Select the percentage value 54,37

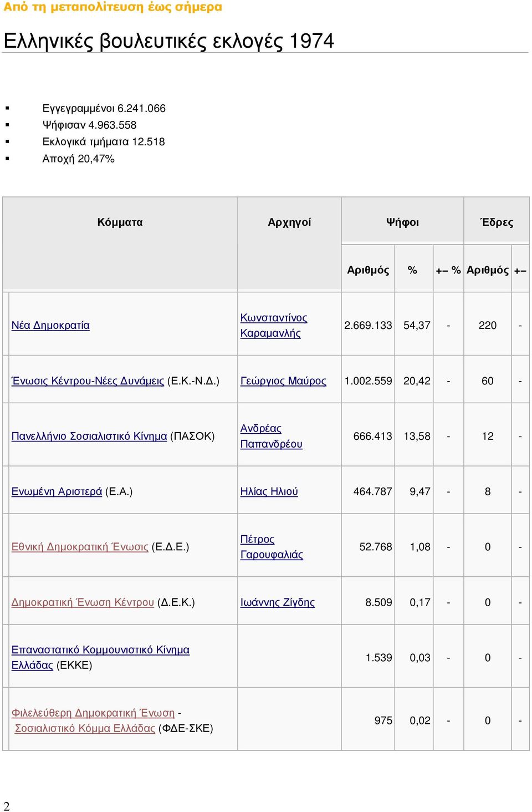coord(417,326)
